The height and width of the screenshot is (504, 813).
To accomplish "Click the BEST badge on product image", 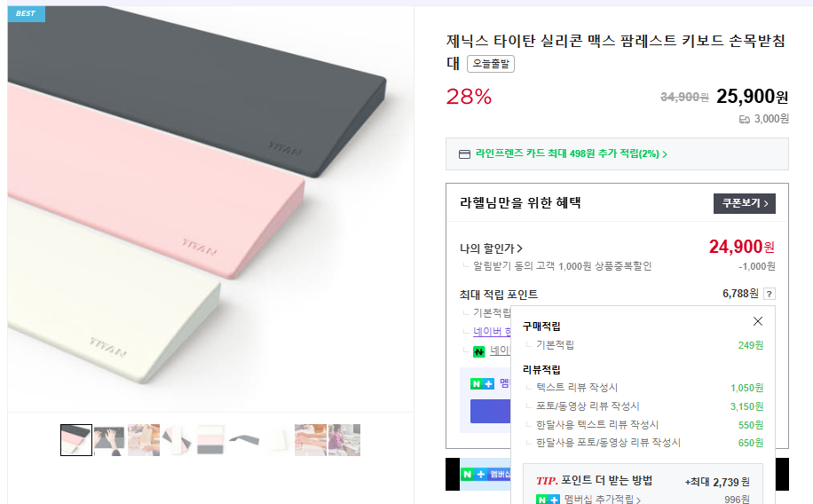I will (x=26, y=13).
